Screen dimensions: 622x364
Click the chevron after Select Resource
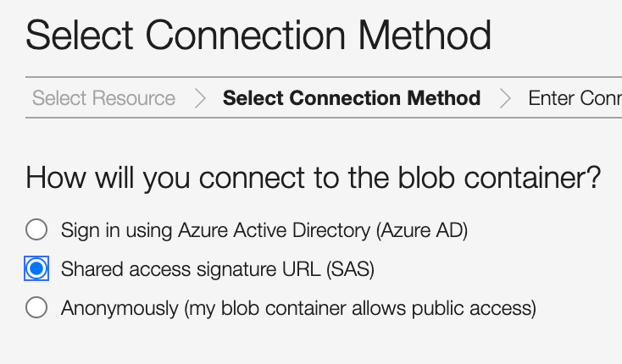(x=200, y=98)
